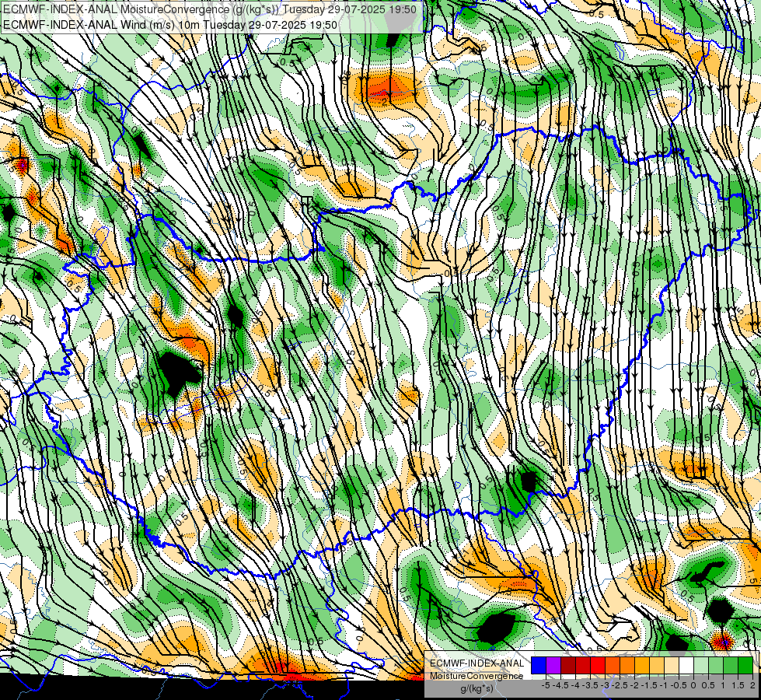Click the dark maroon legend swatch
Image resolution: width=761 pixels, height=700 pixels.
click(568, 665)
